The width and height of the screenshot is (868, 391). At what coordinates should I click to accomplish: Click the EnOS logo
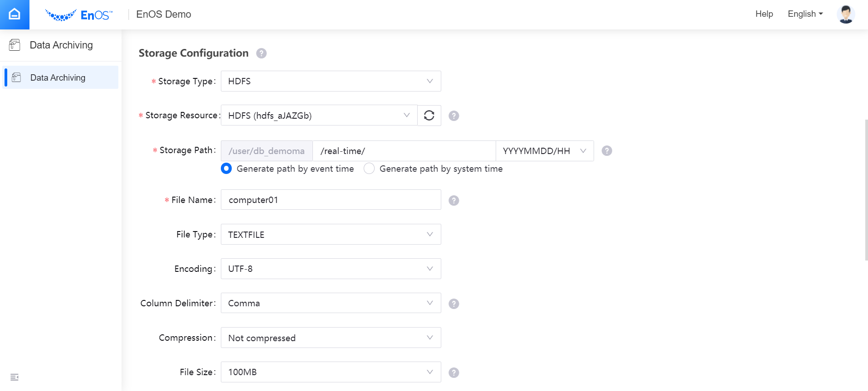click(x=79, y=15)
